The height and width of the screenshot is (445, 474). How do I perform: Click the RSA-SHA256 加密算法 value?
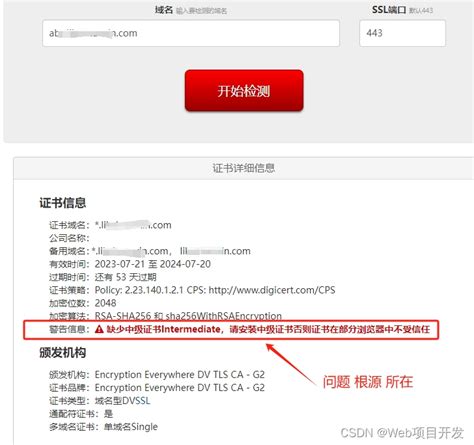(123, 316)
